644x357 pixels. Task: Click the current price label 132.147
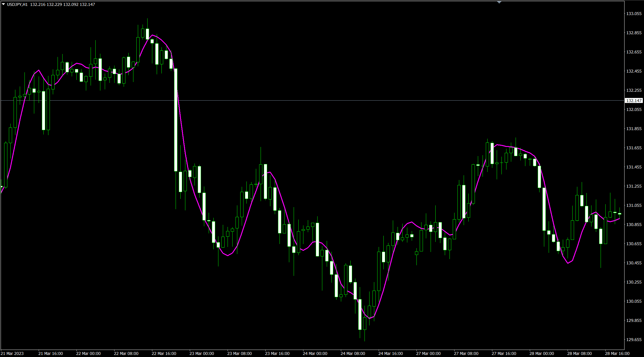click(x=634, y=101)
